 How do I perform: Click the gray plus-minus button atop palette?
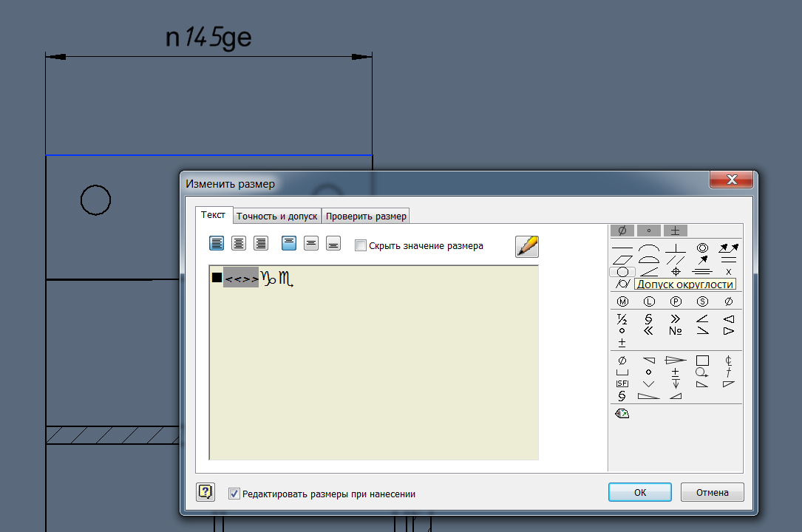(x=675, y=231)
